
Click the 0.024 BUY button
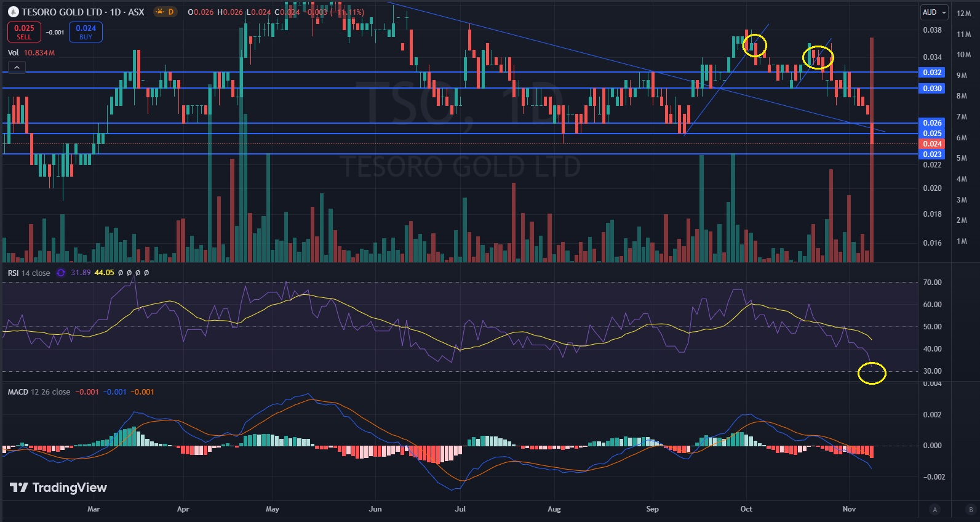tap(86, 32)
